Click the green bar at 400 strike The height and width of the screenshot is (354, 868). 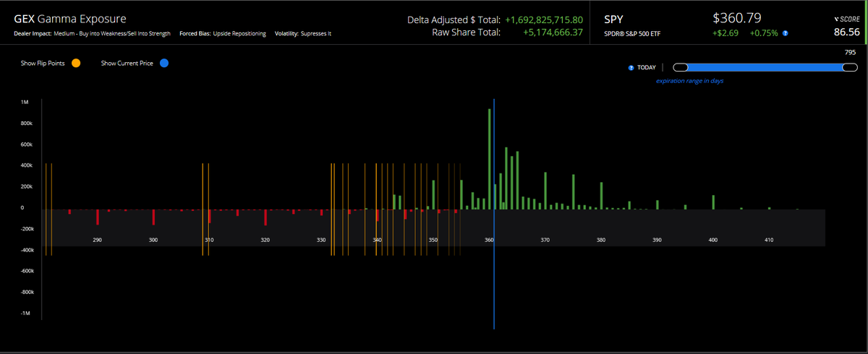tap(713, 202)
